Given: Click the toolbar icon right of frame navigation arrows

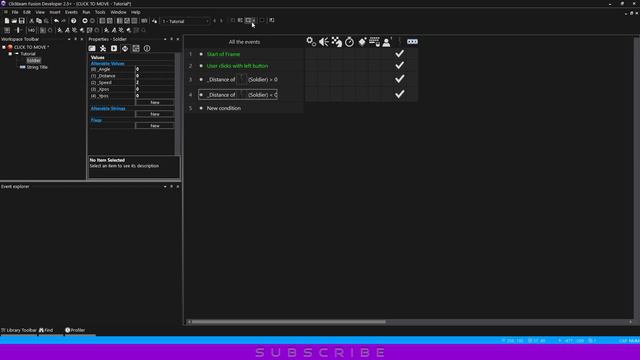Looking at the screenshot, I should point(233,20).
